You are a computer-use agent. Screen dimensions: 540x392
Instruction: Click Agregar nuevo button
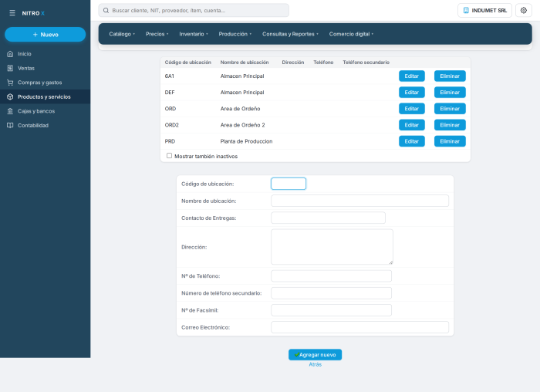tap(315, 355)
